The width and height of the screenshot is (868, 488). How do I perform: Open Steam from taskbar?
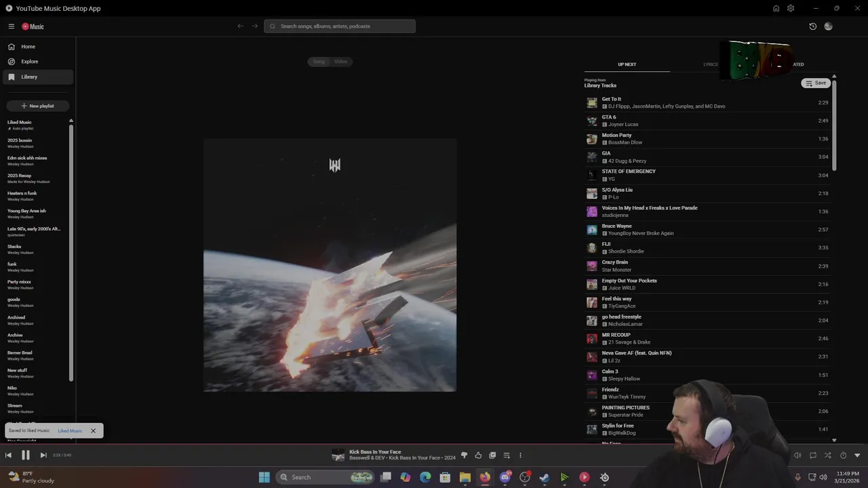[x=544, y=477]
